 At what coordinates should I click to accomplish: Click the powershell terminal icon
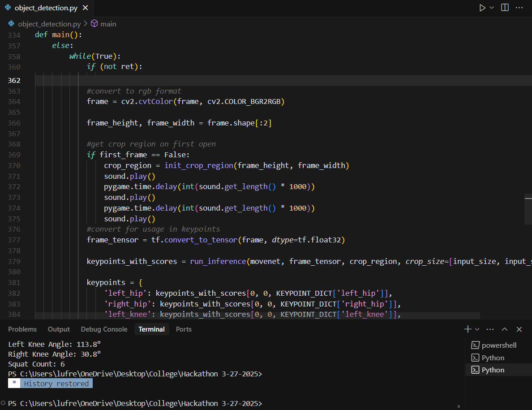(x=475, y=345)
